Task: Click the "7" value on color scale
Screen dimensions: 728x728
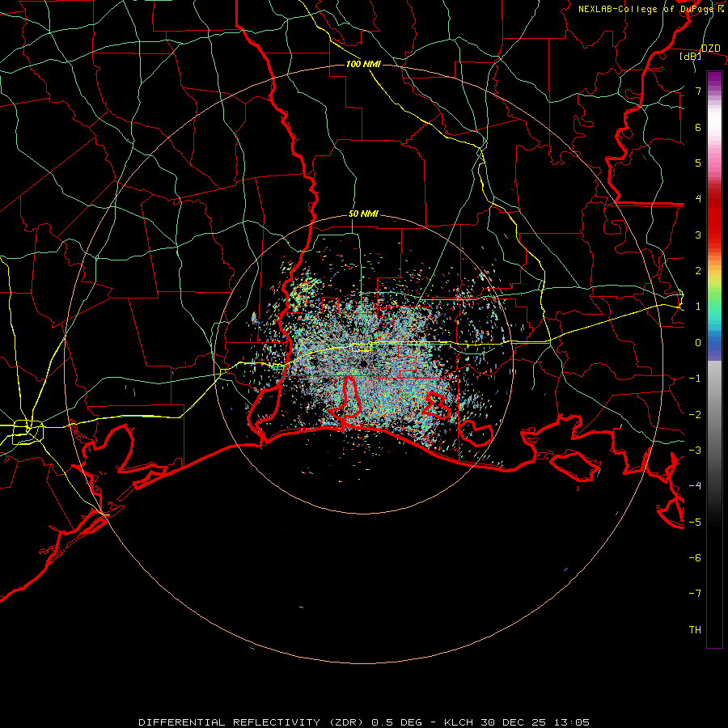Action: click(698, 91)
